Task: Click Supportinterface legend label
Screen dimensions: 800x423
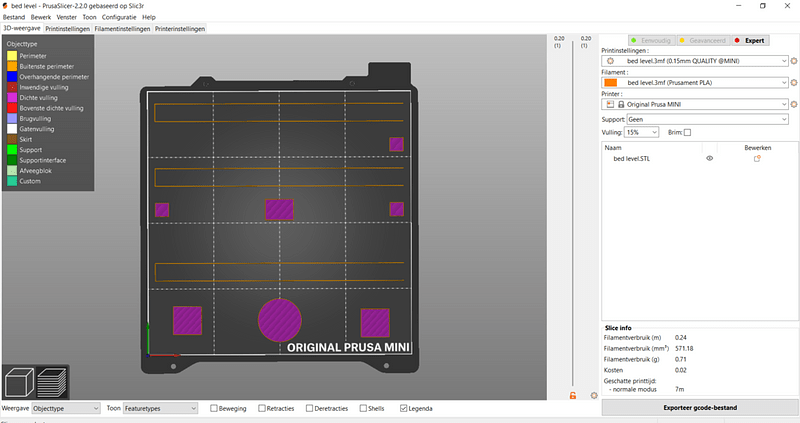Action: [42, 160]
